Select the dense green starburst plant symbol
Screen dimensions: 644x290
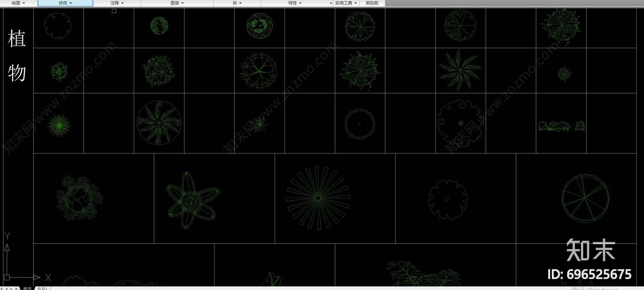pyautogui.click(x=59, y=125)
